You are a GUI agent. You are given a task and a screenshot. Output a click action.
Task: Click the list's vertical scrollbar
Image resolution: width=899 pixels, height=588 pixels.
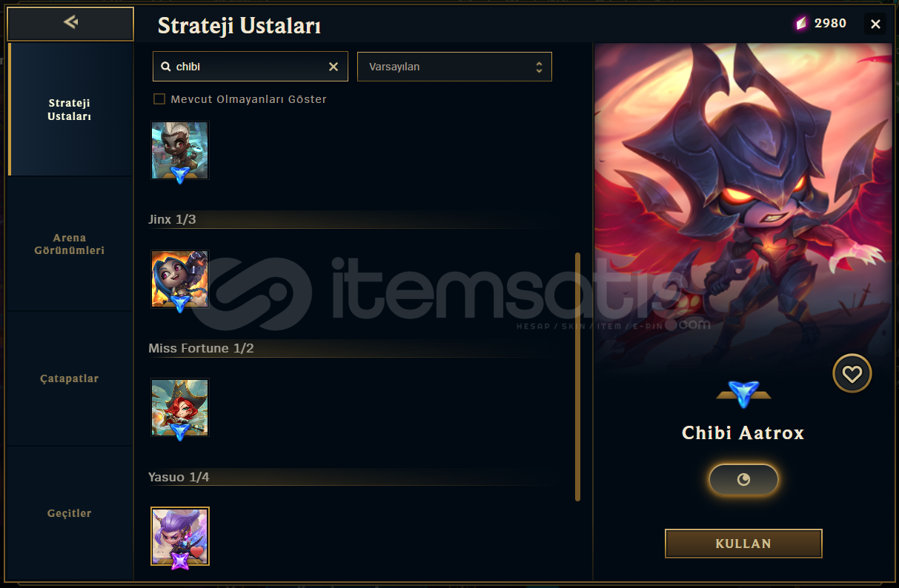(x=577, y=377)
